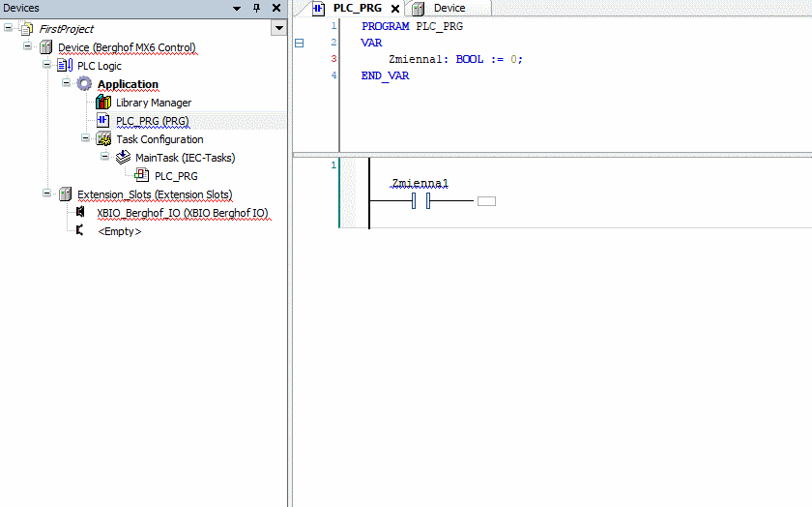Select MainTask (IEC-Tasks) tree item

[x=185, y=158]
